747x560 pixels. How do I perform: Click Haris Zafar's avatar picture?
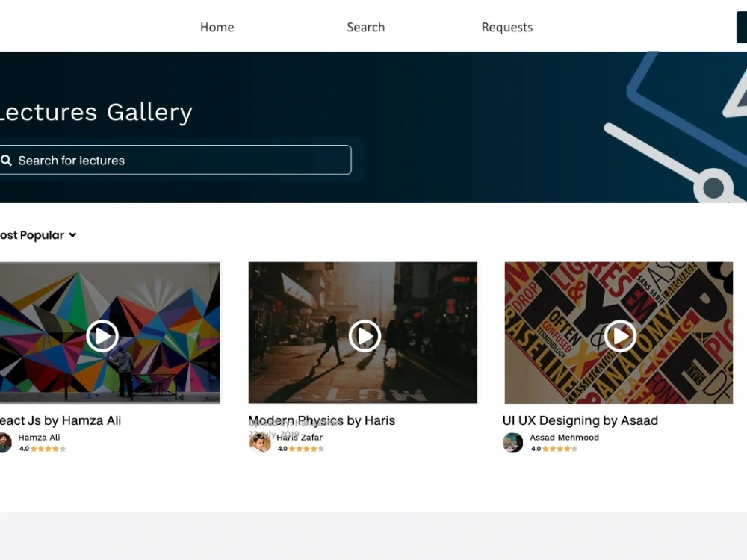click(260, 443)
